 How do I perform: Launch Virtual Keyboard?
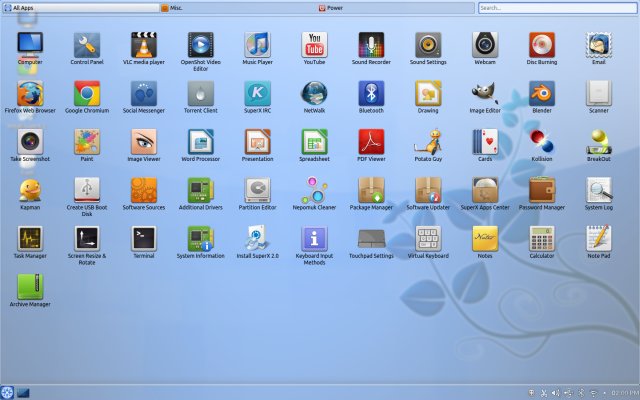[428, 239]
